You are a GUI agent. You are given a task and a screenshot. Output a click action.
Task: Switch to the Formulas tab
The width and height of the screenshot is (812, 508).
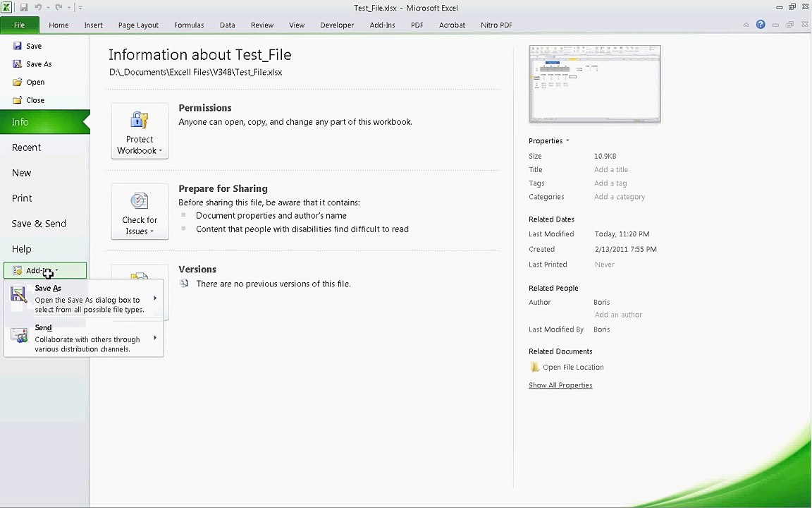188,25
